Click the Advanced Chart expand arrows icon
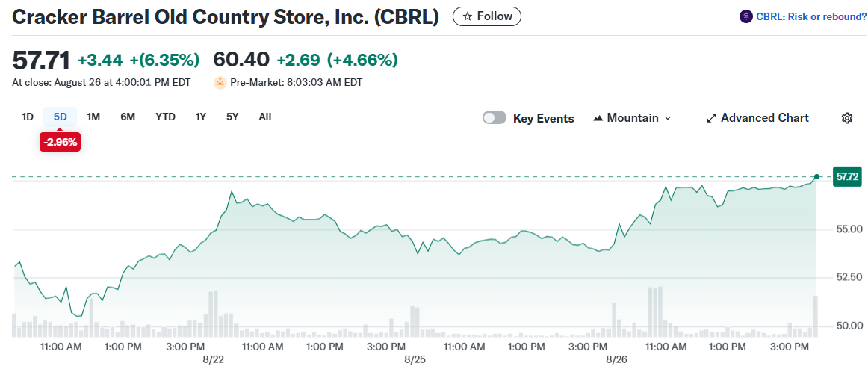The height and width of the screenshot is (372, 868). point(712,118)
